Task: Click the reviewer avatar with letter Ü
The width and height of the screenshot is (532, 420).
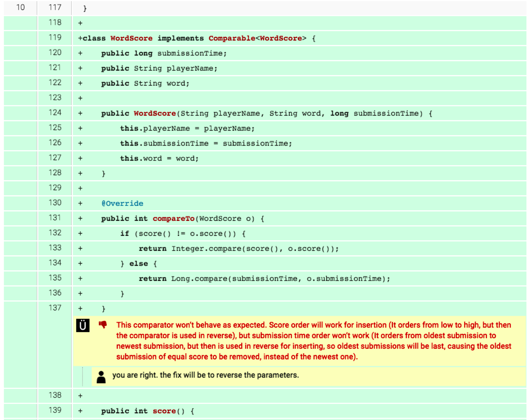Action: pos(83,325)
